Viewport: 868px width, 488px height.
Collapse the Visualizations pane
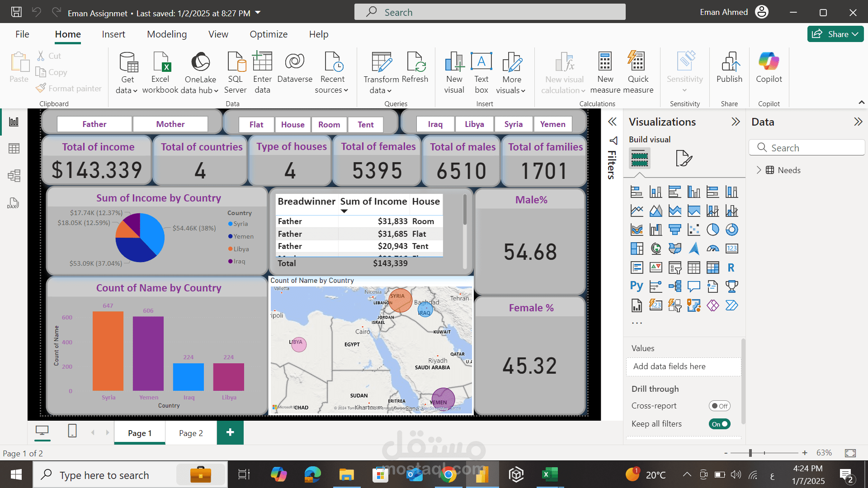(736, 122)
